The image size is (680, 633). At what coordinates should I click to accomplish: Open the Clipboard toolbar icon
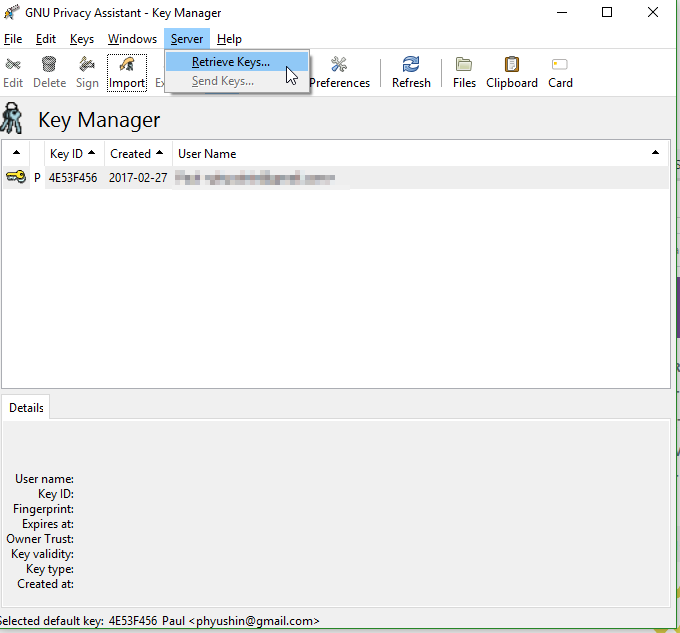[512, 64]
